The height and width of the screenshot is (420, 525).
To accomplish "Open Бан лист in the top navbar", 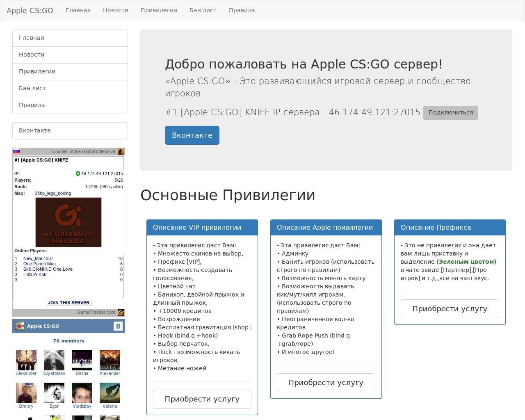I will coord(203,10).
